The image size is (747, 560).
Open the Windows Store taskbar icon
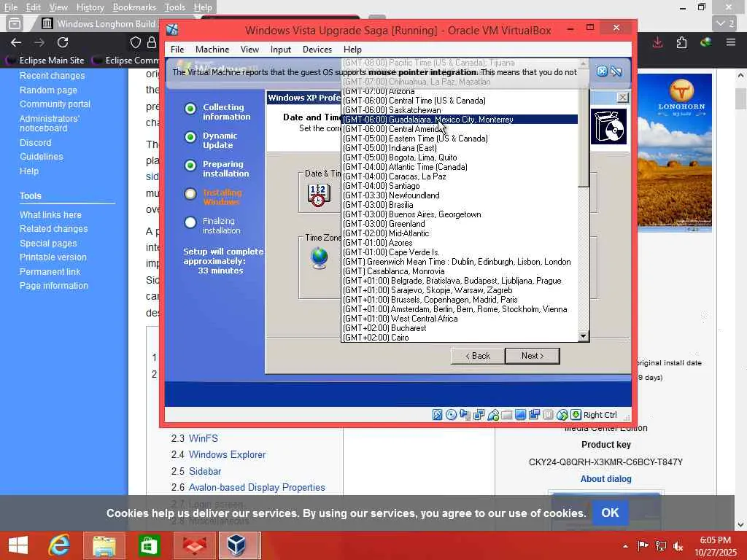point(148,545)
